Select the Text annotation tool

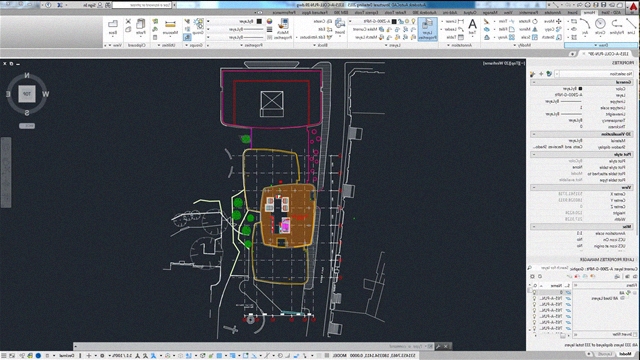[x=472, y=27]
